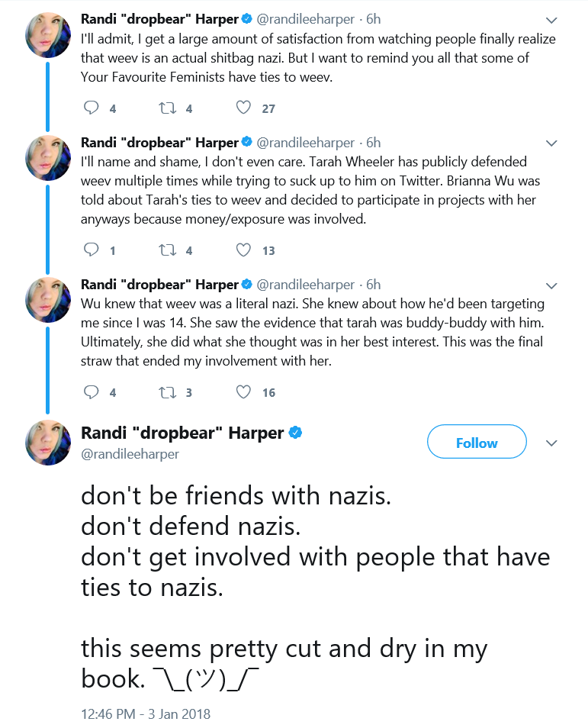Like the tweet with 13 likes
The height and width of the screenshot is (728, 588).
click(x=243, y=250)
